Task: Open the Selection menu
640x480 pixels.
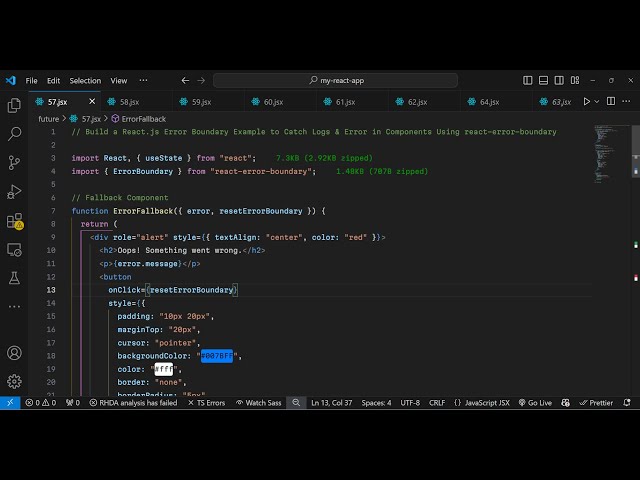Action: [85, 80]
